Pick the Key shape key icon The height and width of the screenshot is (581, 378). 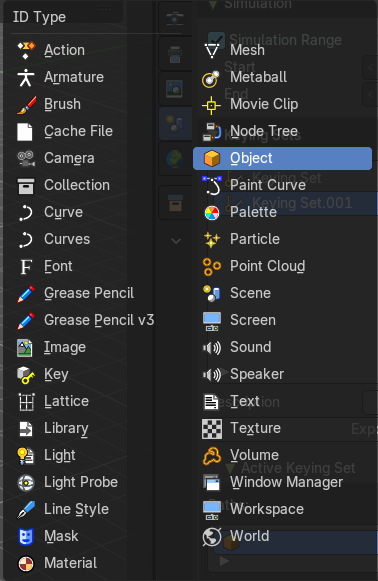pyautogui.click(x=26, y=375)
